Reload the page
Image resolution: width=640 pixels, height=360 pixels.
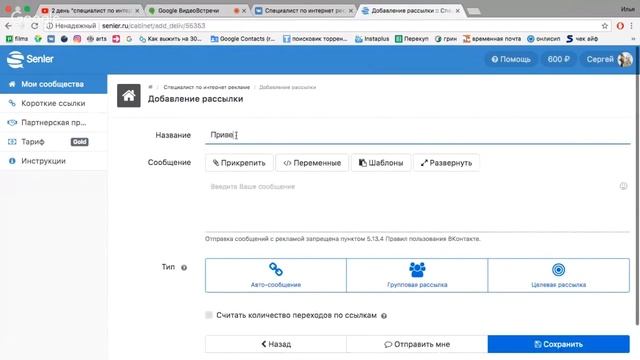pos(35,26)
